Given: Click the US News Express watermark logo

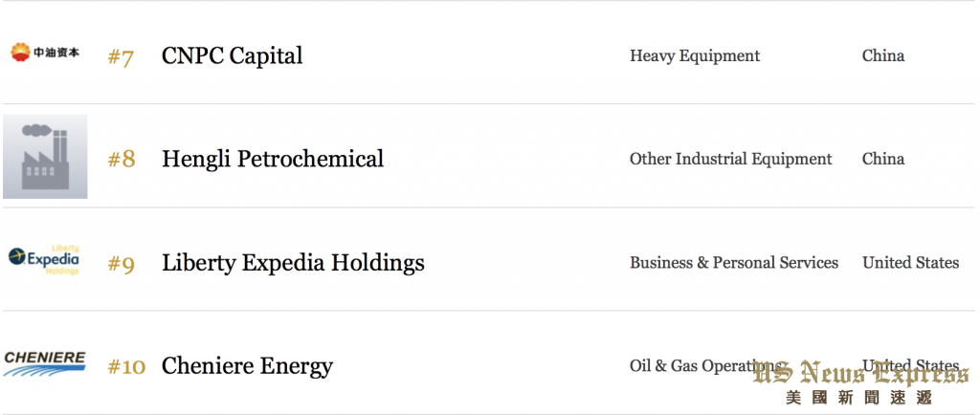Looking at the screenshot, I should pos(860,382).
